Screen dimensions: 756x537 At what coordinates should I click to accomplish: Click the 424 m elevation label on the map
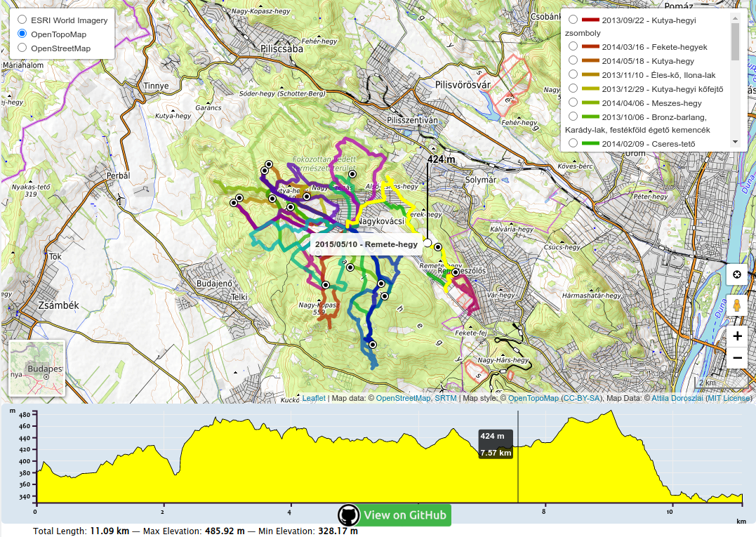tap(441, 159)
